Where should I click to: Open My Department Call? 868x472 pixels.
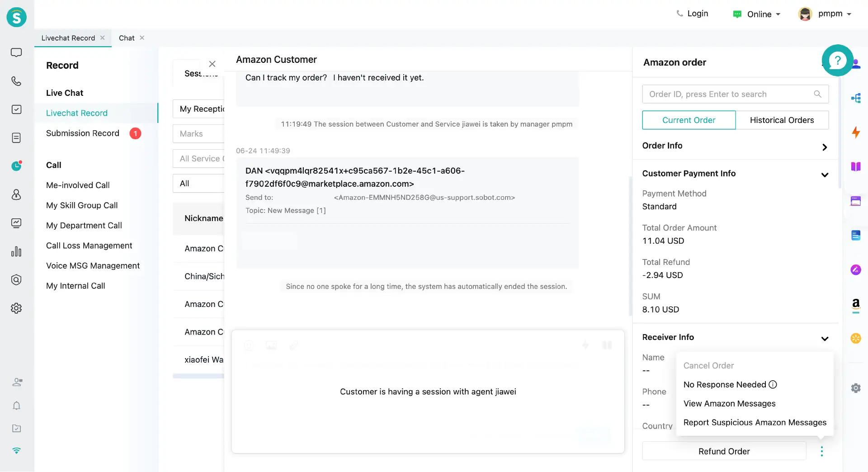(x=84, y=226)
